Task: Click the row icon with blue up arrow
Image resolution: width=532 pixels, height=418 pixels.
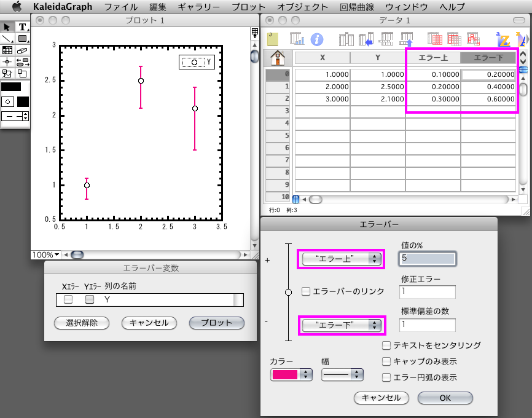Action: point(407,39)
